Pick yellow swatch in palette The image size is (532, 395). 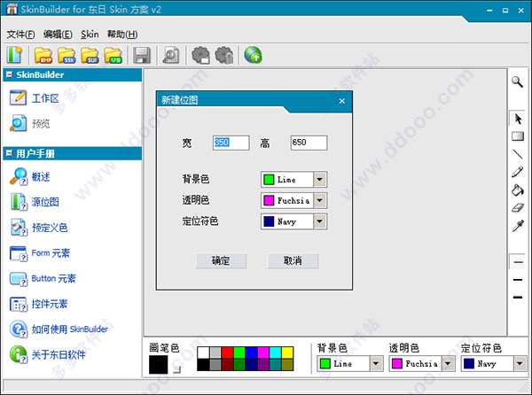tap(287, 352)
